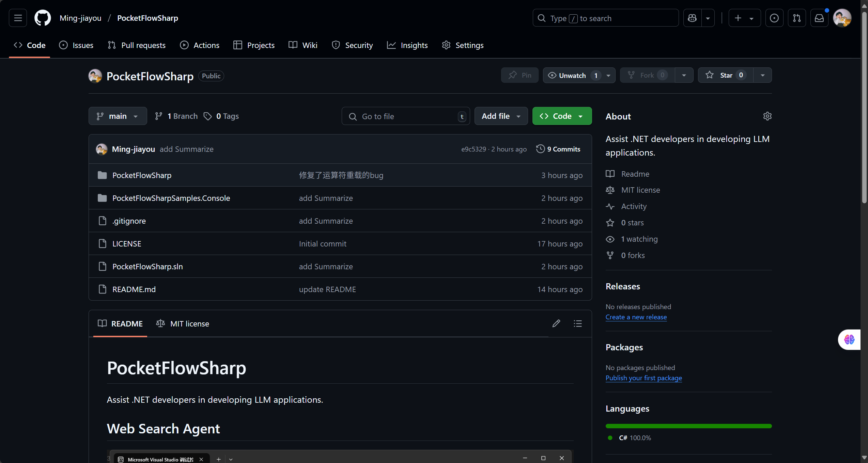Click Unwatch to toggle repository watching
Screen dimensions: 868x463
pyautogui.click(x=572, y=75)
